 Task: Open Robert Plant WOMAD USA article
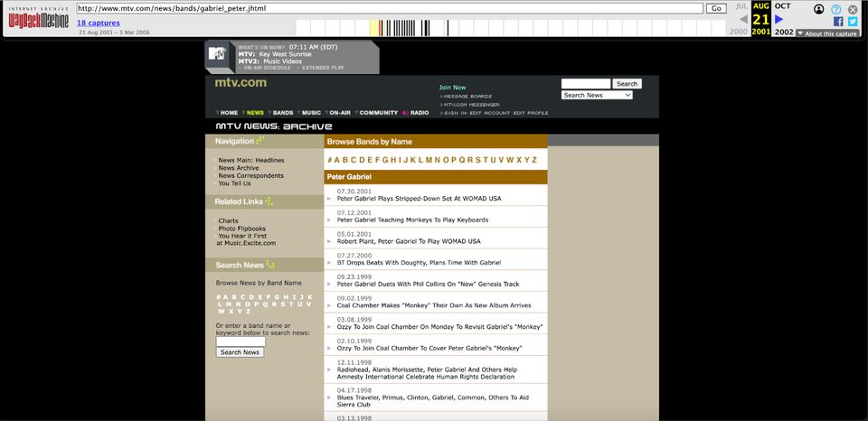[409, 242]
